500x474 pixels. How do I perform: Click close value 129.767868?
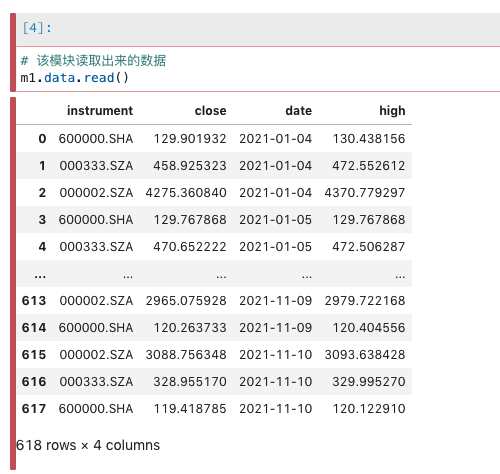click(190, 220)
